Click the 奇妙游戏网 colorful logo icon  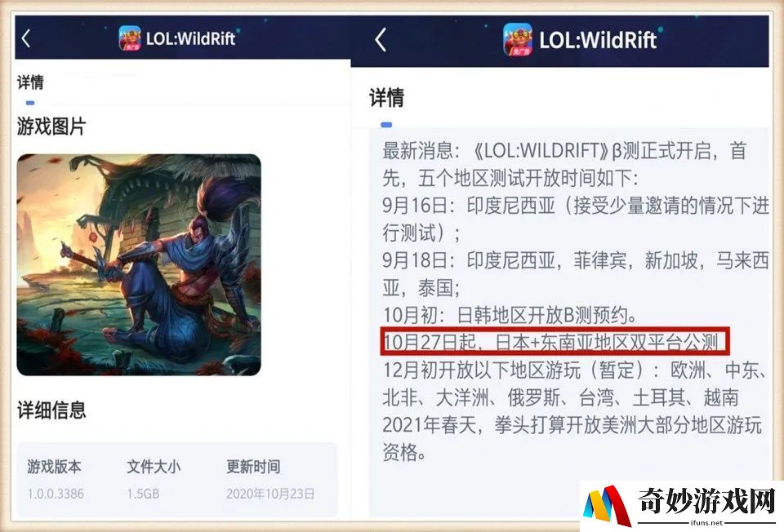tap(606, 506)
